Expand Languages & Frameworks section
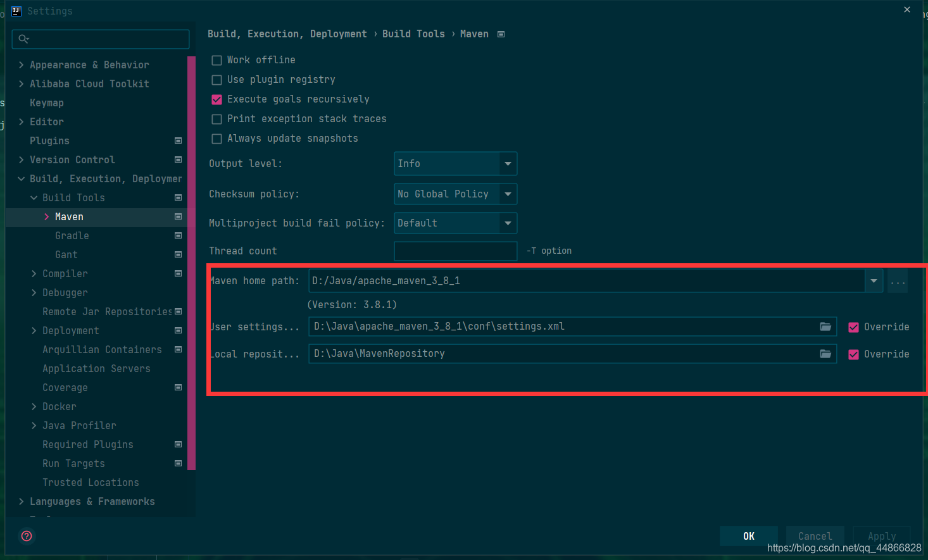Image resolution: width=928 pixels, height=560 pixels. pyautogui.click(x=22, y=501)
